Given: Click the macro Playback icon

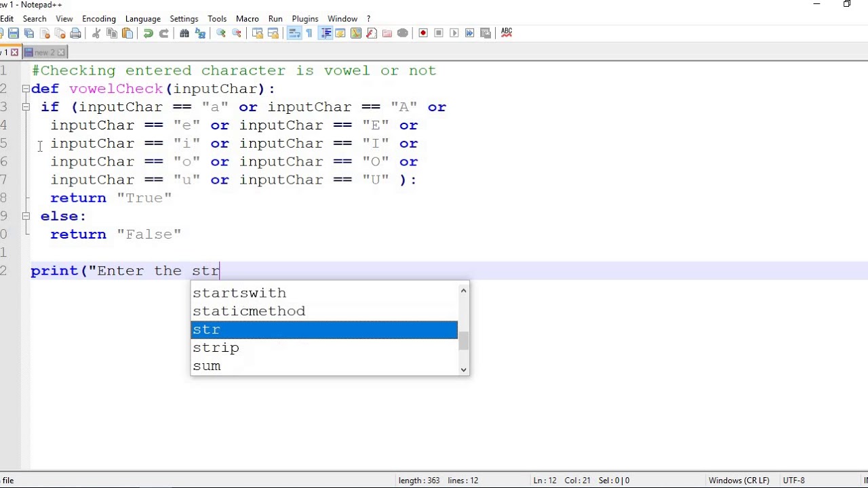Looking at the screenshot, I should [x=454, y=33].
